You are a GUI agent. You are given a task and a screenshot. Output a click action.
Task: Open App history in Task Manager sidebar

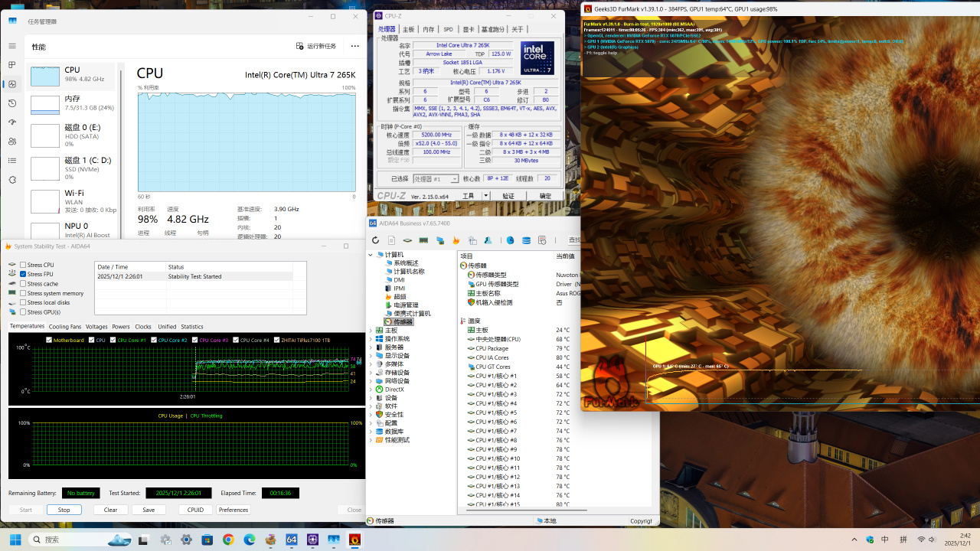[x=12, y=103]
